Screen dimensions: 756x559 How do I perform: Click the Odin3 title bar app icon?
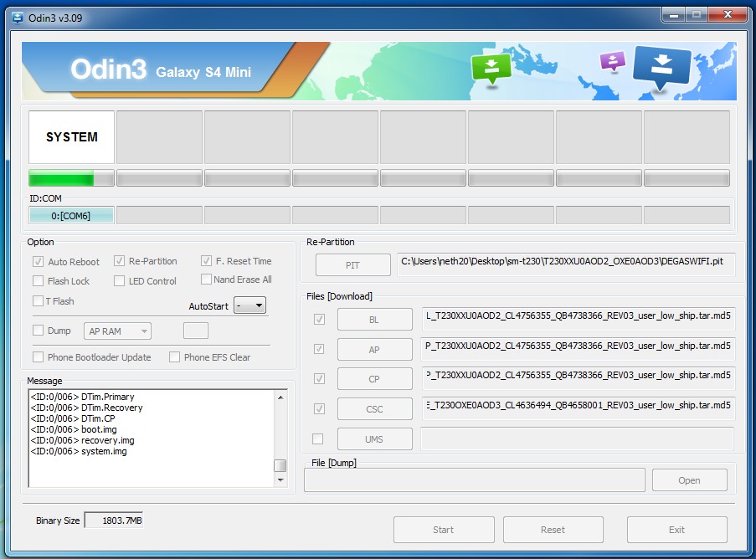[18, 18]
